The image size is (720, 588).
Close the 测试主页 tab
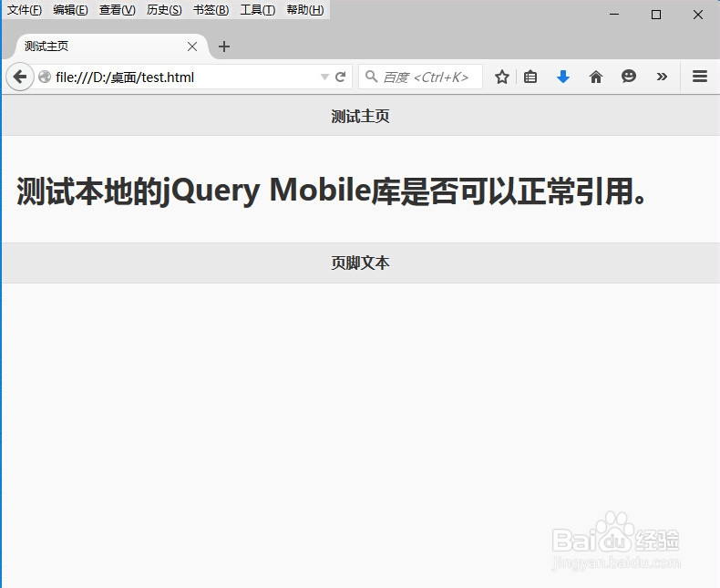pyautogui.click(x=192, y=46)
